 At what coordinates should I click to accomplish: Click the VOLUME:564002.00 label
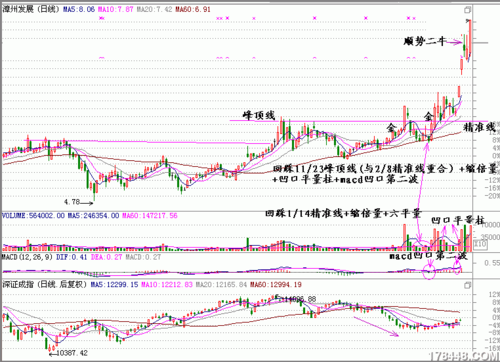pyautogui.click(x=33, y=216)
